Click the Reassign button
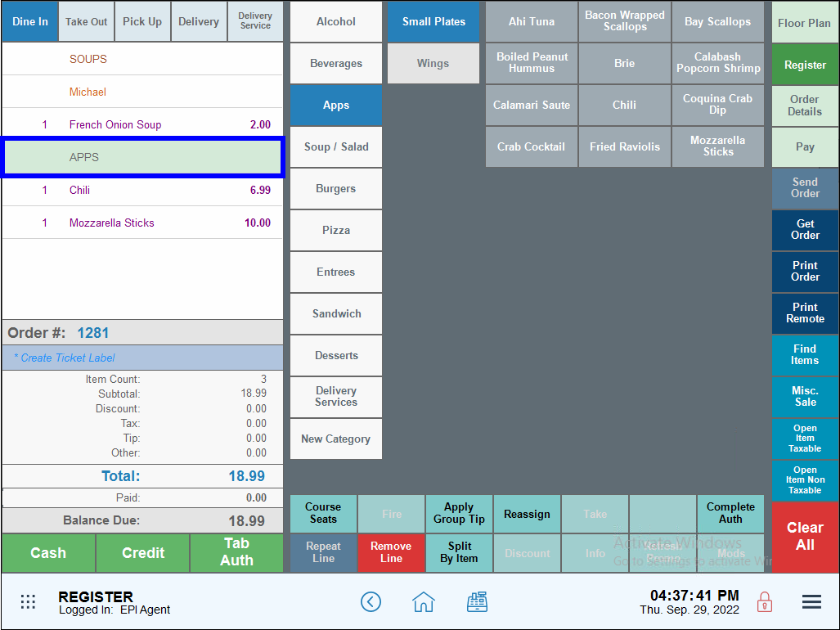The height and width of the screenshot is (630, 840). 527,513
